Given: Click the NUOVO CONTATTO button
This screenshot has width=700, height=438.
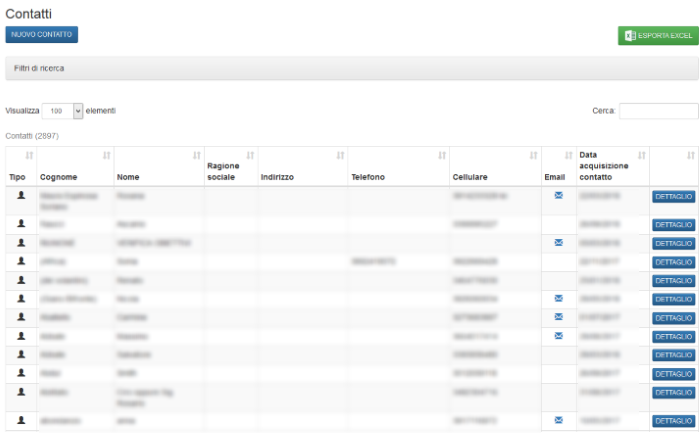Looking at the screenshot, I should (x=41, y=35).
